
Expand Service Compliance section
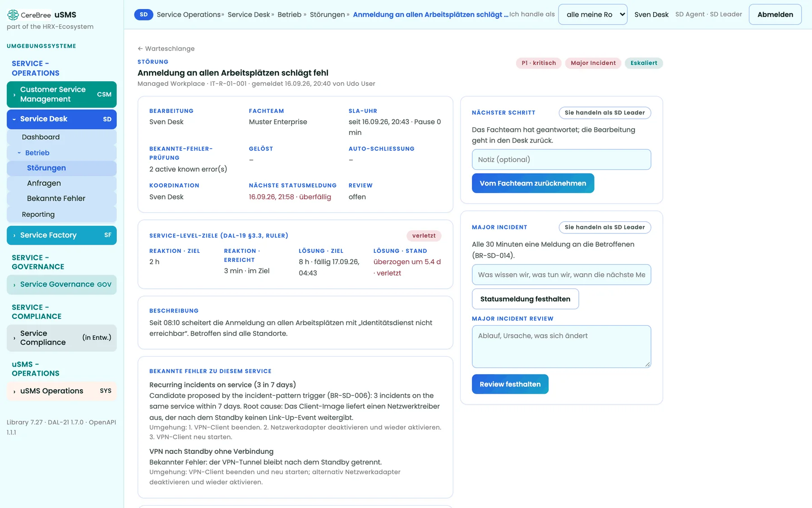62,338
